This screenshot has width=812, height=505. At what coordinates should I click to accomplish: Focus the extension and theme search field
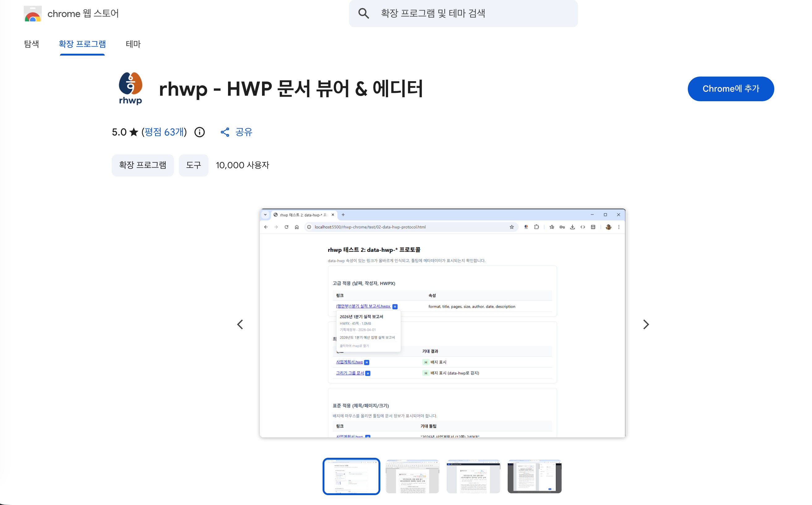(x=463, y=13)
